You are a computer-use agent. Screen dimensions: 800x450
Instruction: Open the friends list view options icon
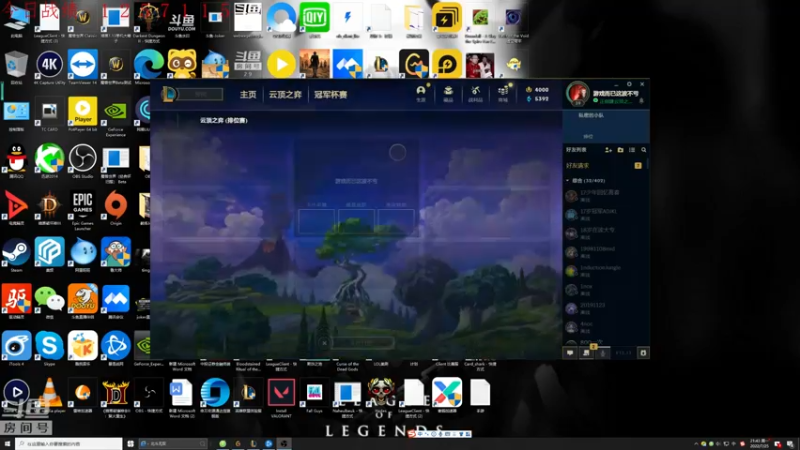point(632,150)
